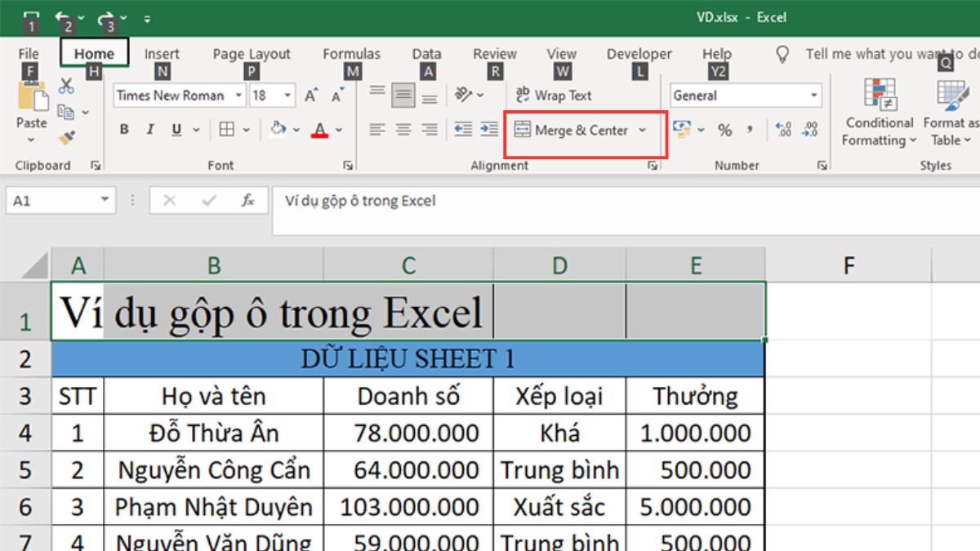Click the Save icon in quick access toolbar
The width and height of the screenshot is (980, 551).
coord(31,16)
